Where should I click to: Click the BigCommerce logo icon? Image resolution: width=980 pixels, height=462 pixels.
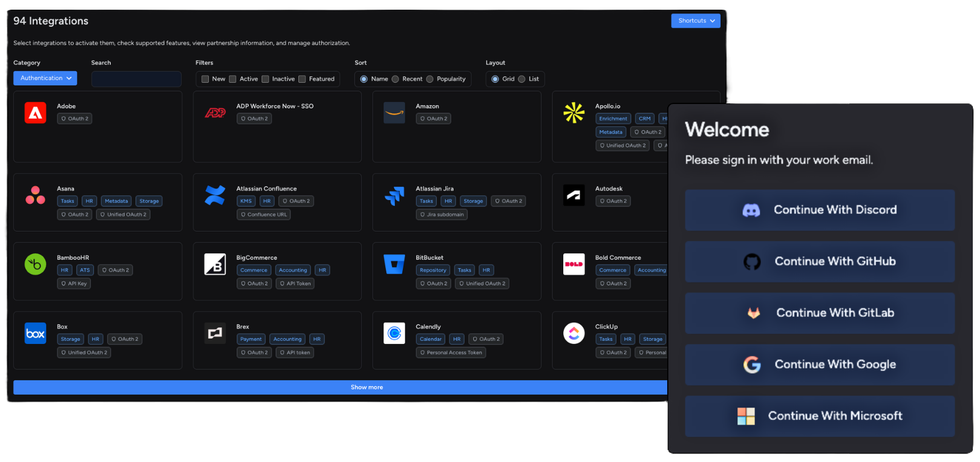point(215,264)
